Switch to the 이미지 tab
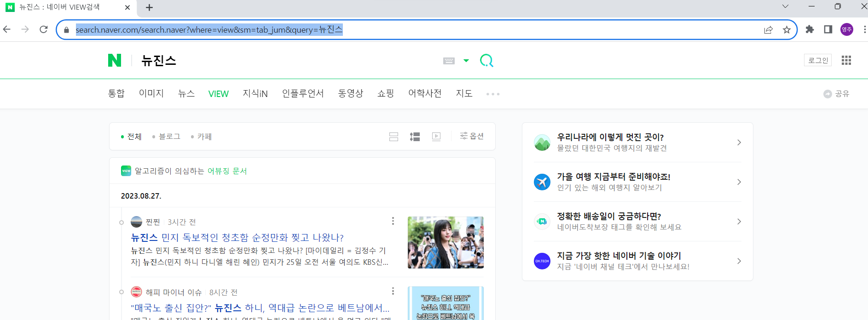The height and width of the screenshot is (320, 868). click(x=151, y=93)
